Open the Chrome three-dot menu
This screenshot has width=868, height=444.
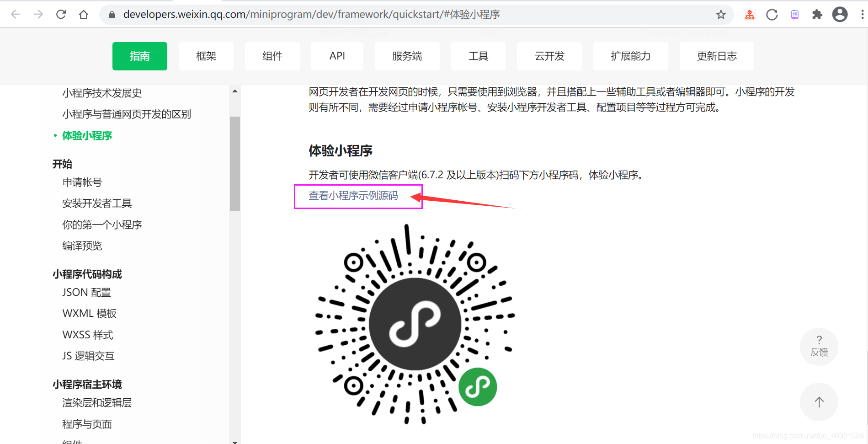click(862, 15)
